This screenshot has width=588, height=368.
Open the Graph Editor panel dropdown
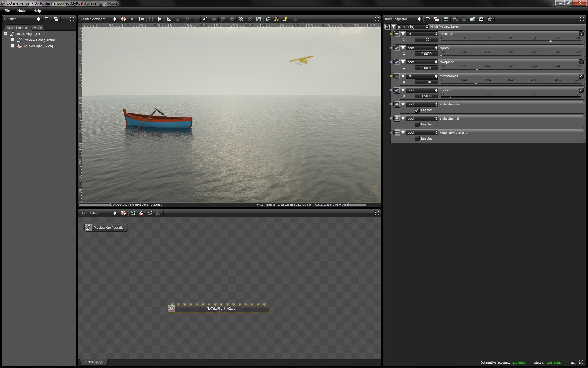98,213
